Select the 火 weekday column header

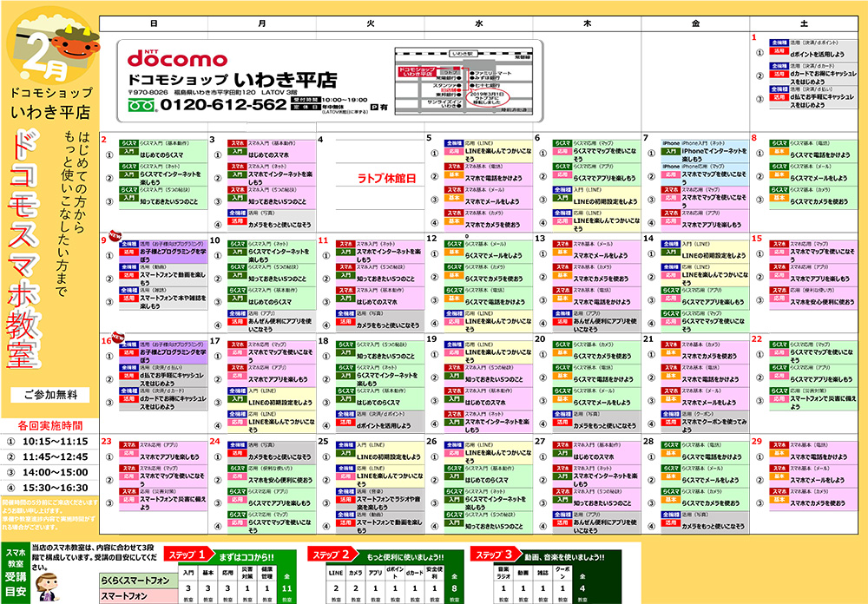click(371, 23)
